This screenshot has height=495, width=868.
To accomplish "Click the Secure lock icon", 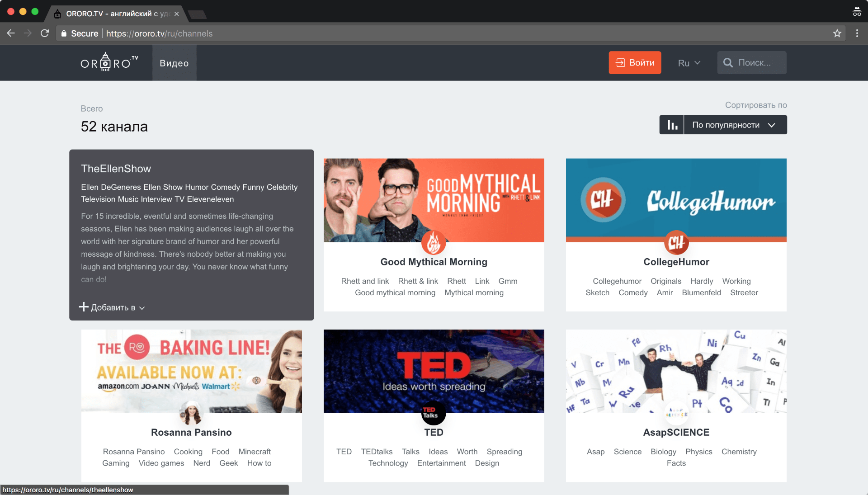I will point(64,33).
